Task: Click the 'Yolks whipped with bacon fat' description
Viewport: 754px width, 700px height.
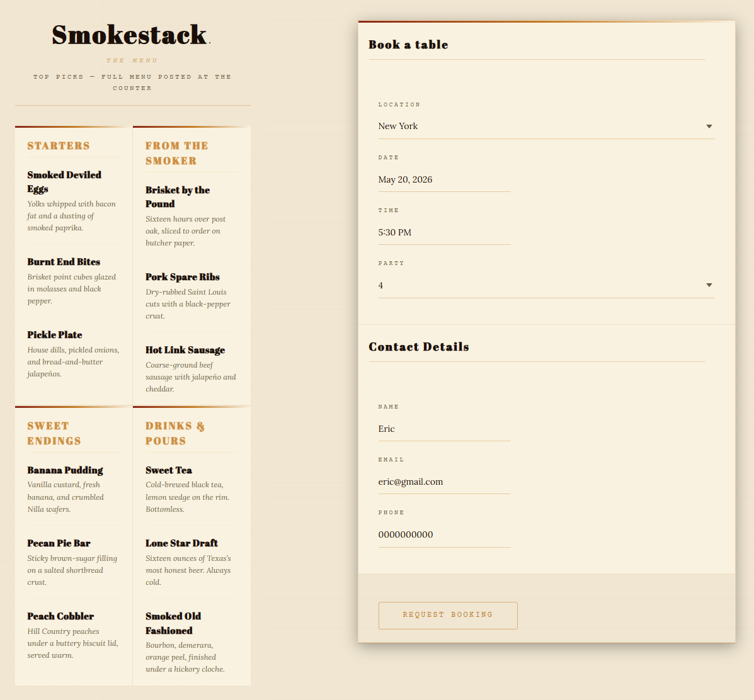Action: coord(72,216)
